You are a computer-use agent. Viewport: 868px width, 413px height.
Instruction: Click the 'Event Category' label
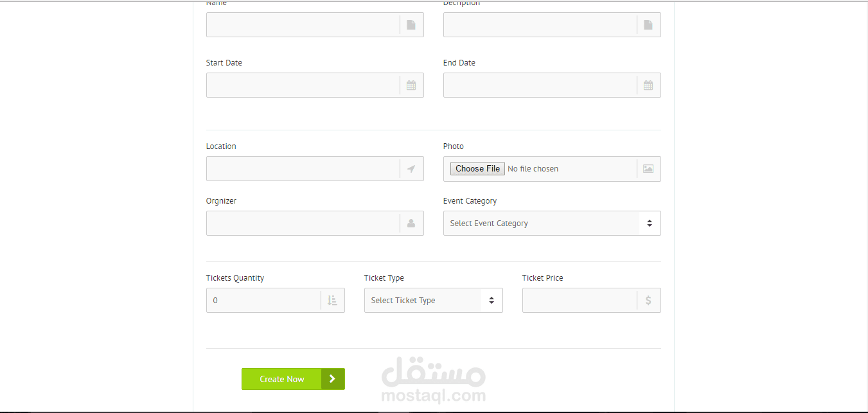tap(470, 201)
